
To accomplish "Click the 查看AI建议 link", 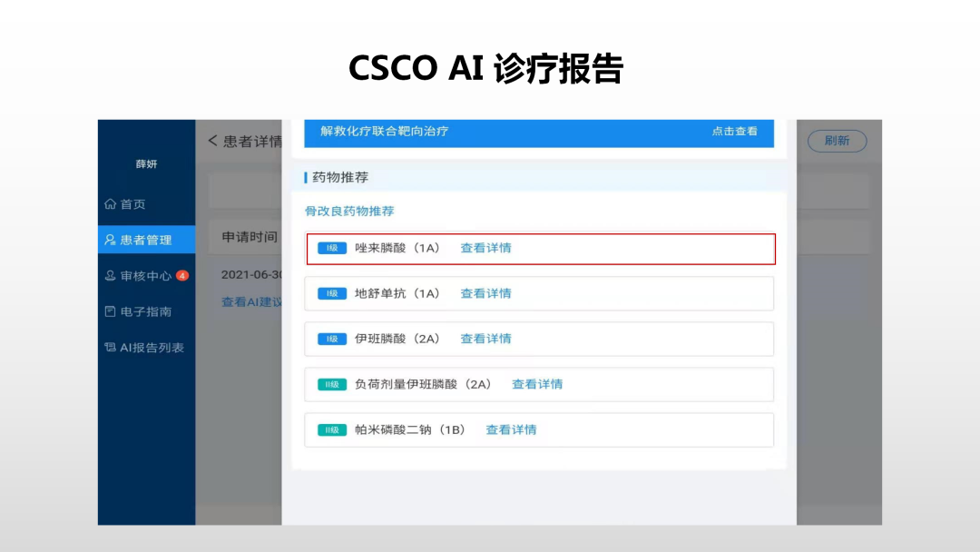I will [251, 301].
